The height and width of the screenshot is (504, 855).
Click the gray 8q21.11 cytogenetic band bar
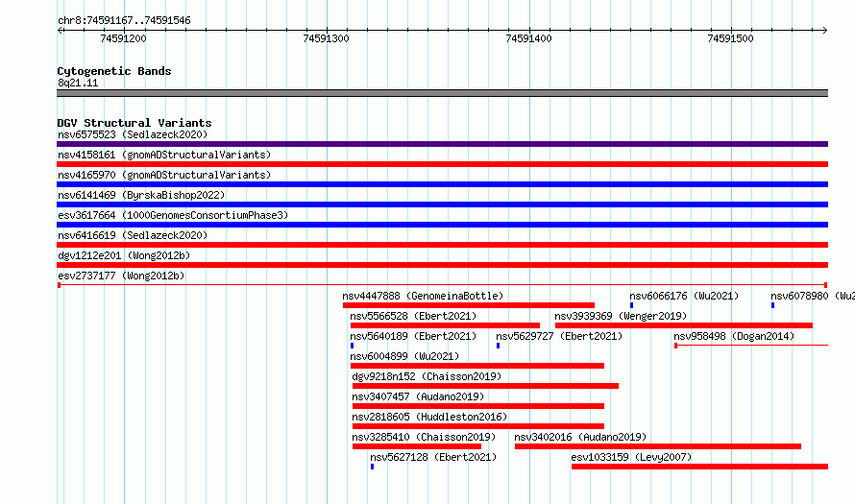pos(442,93)
